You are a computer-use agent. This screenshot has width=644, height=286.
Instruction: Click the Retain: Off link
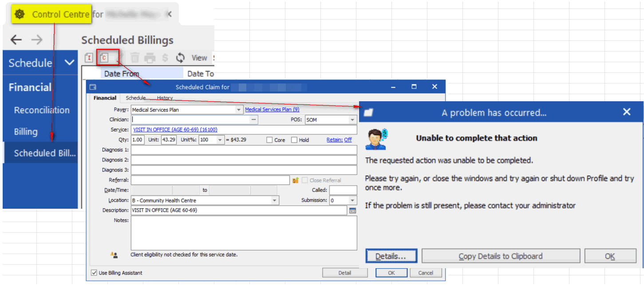[x=339, y=139]
